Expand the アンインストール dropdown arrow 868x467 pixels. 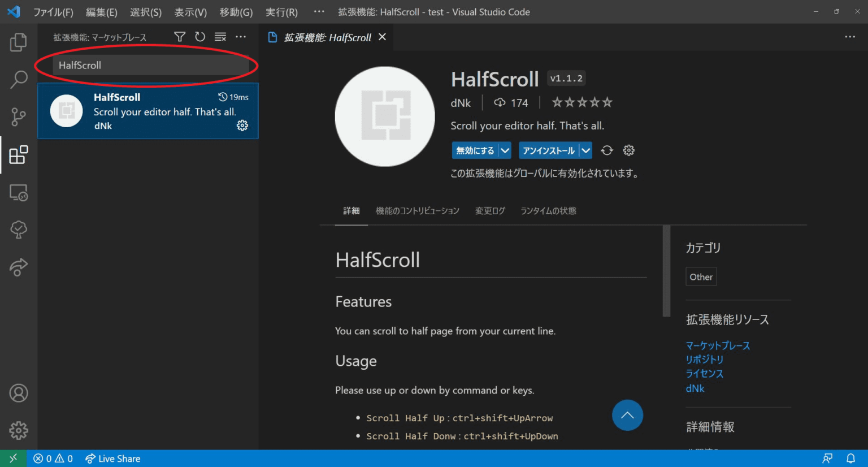click(x=586, y=150)
